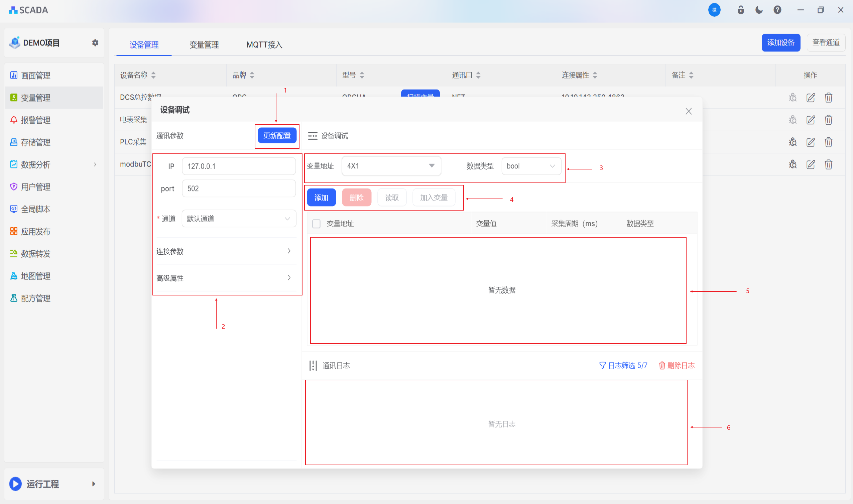Click trash icon for 电表采集 row
The height and width of the screenshot is (504, 853).
tap(828, 120)
